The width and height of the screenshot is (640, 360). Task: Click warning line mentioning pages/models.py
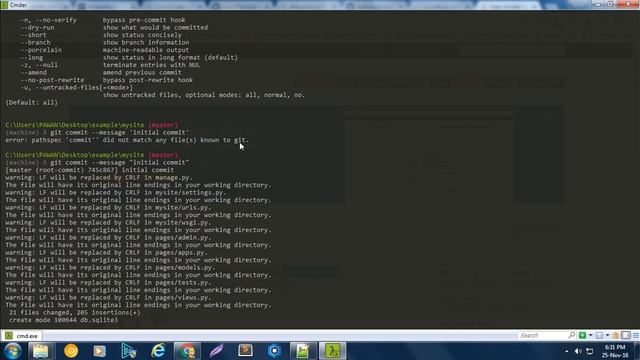110,267
